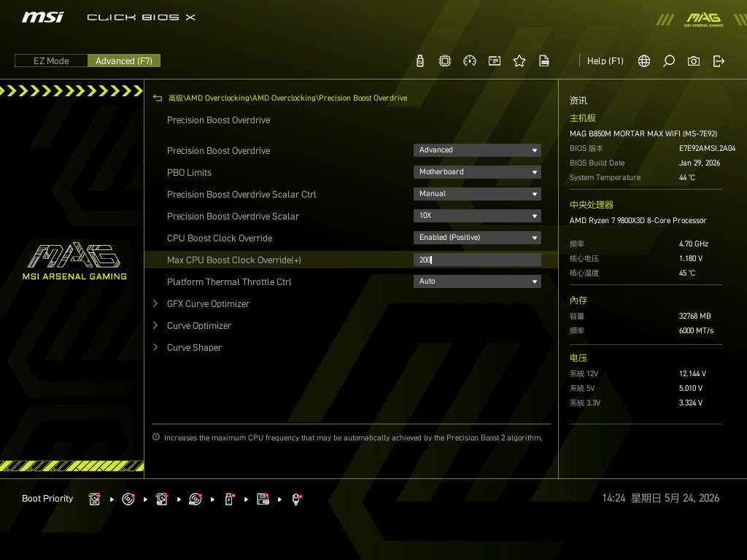The width and height of the screenshot is (747, 560).
Task: Click the info icon beside the help description
Action: coord(156,437)
